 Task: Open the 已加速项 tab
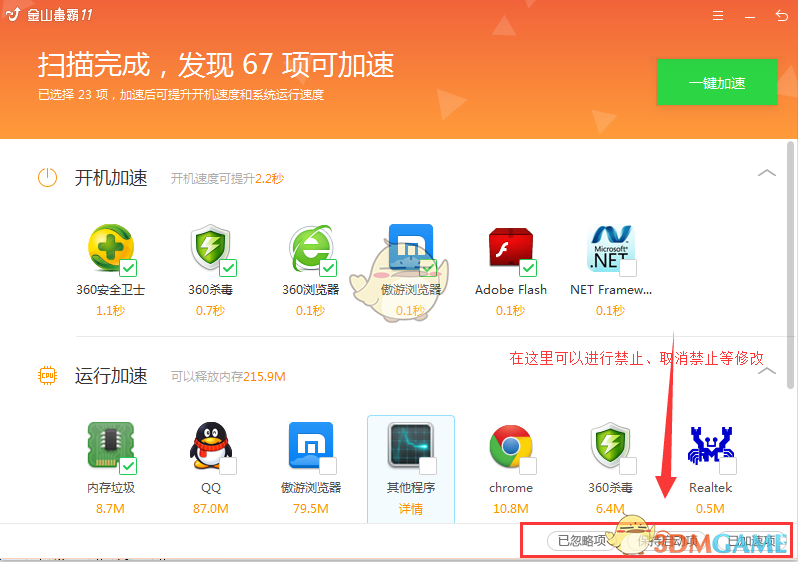click(x=750, y=541)
